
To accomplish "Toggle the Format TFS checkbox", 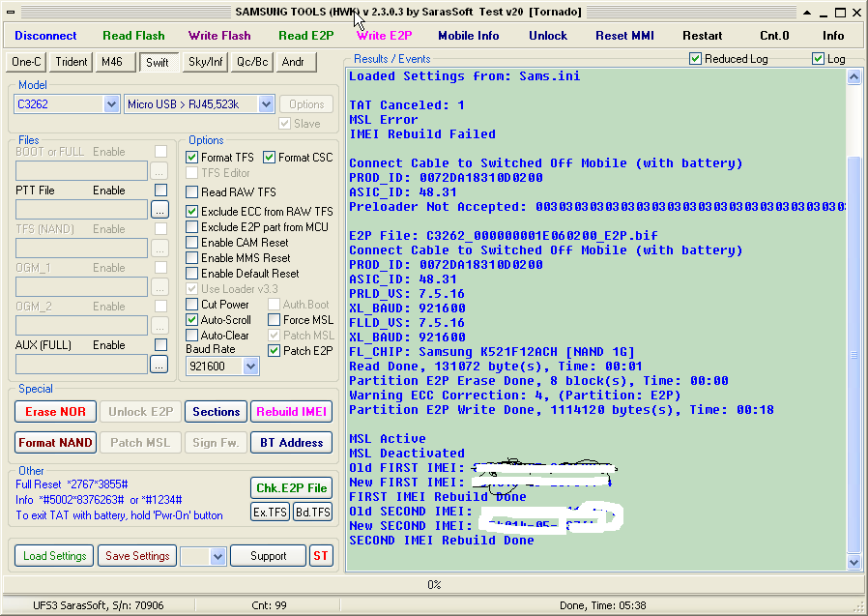I will coord(192,158).
